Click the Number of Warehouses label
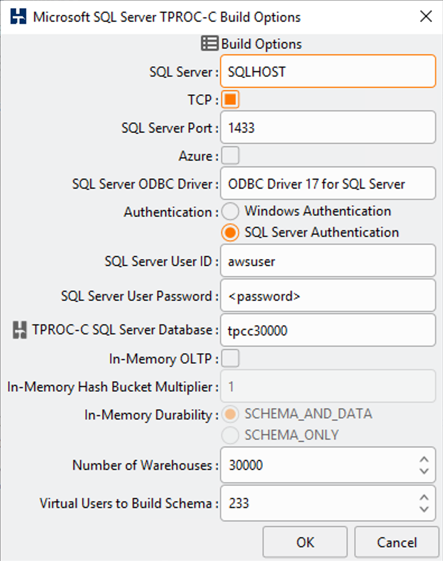 [x=145, y=465]
